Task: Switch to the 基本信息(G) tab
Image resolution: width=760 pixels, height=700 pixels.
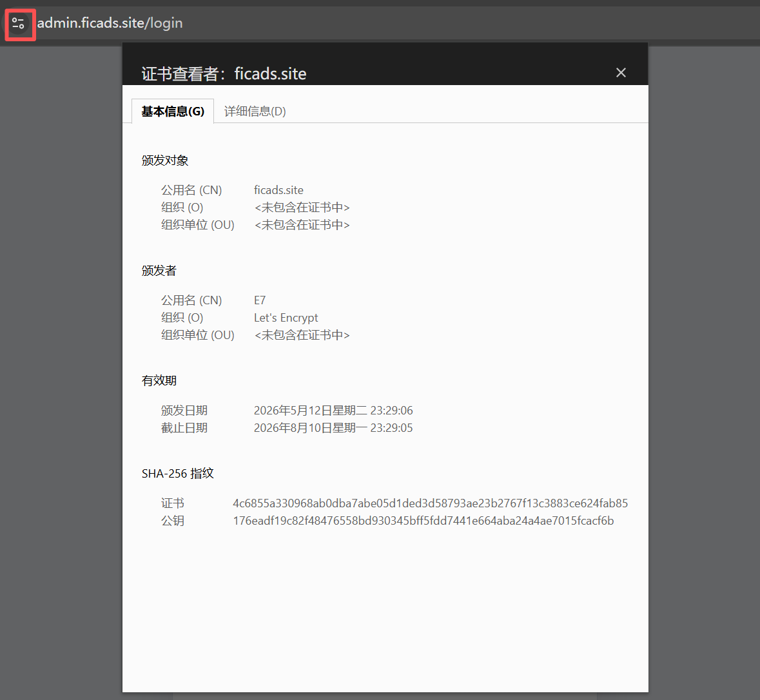Action: pyautogui.click(x=173, y=112)
